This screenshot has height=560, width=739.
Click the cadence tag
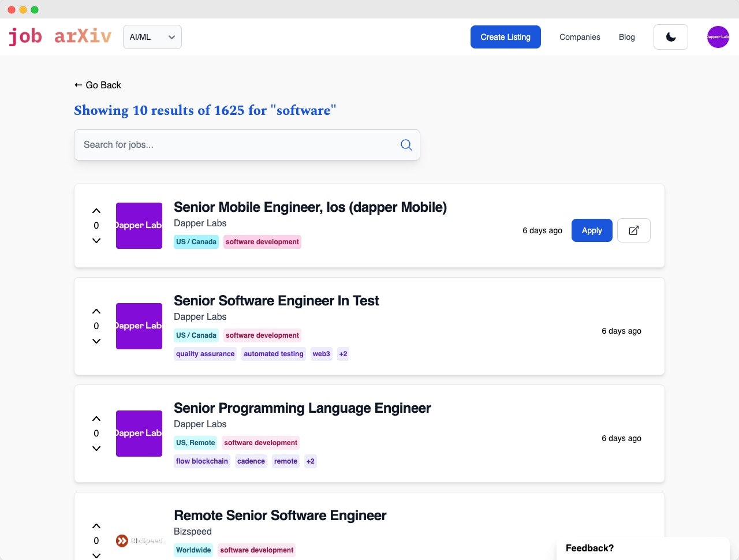[x=251, y=461]
